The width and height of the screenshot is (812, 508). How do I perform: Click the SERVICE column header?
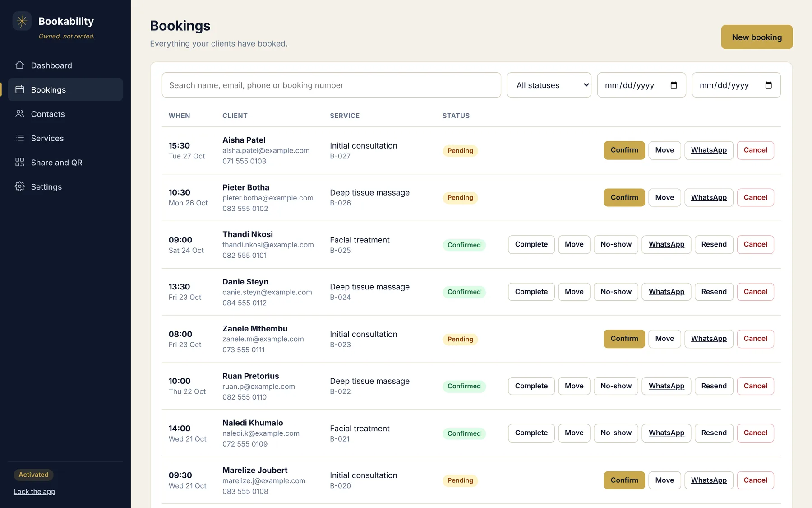[x=345, y=116]
